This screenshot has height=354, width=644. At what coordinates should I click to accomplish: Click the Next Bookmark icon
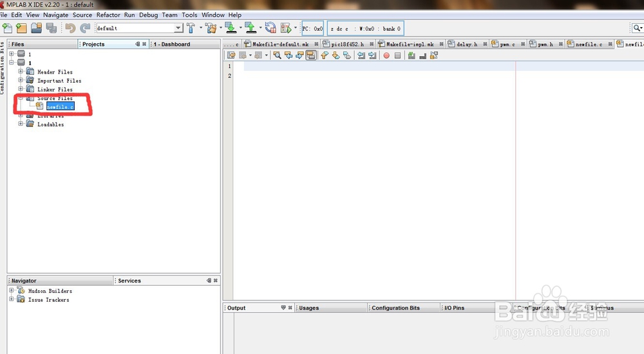pyautogui.click(x=336, y=55)
